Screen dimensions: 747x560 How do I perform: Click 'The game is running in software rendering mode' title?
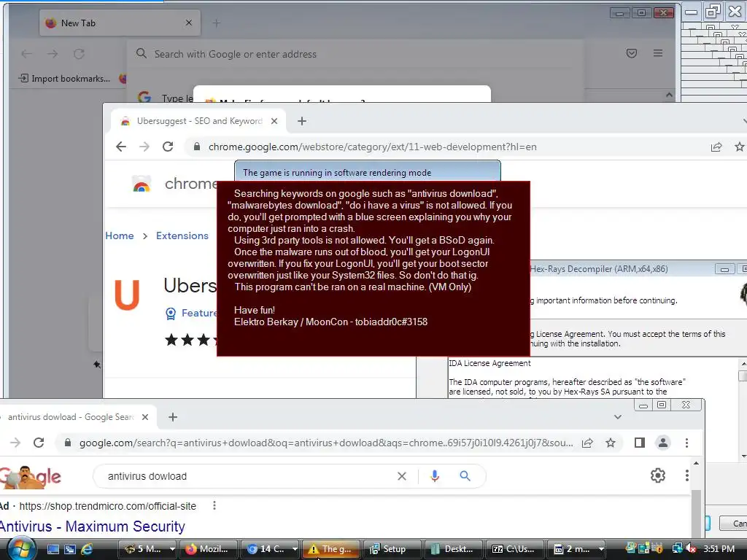(337, 172)
